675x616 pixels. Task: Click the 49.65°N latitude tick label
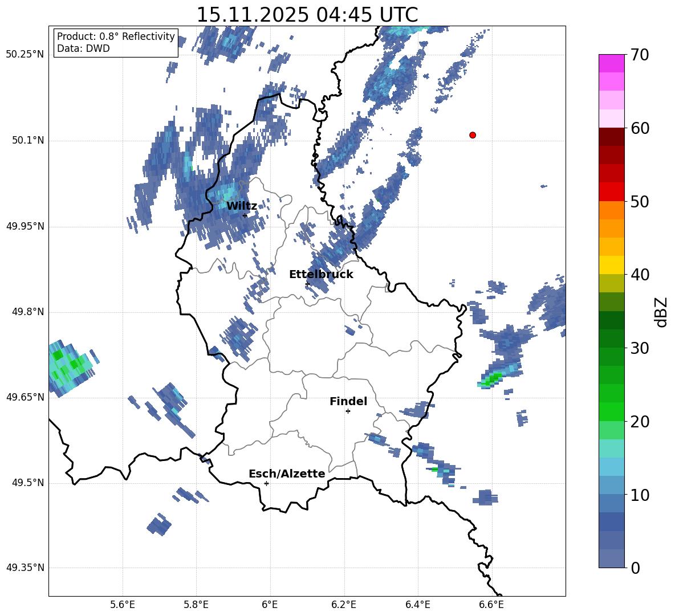point(25,397)
